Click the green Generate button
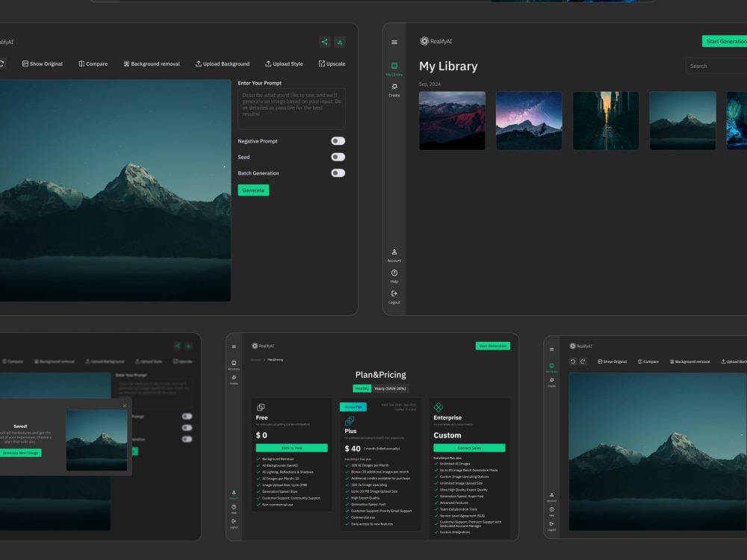 pyautogui.click(x=253, y=190)
